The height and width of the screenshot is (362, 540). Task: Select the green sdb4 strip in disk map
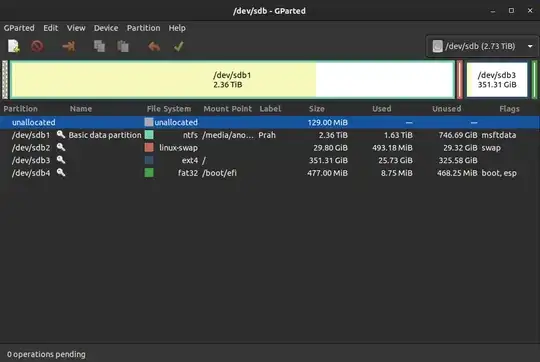[534, 80]
